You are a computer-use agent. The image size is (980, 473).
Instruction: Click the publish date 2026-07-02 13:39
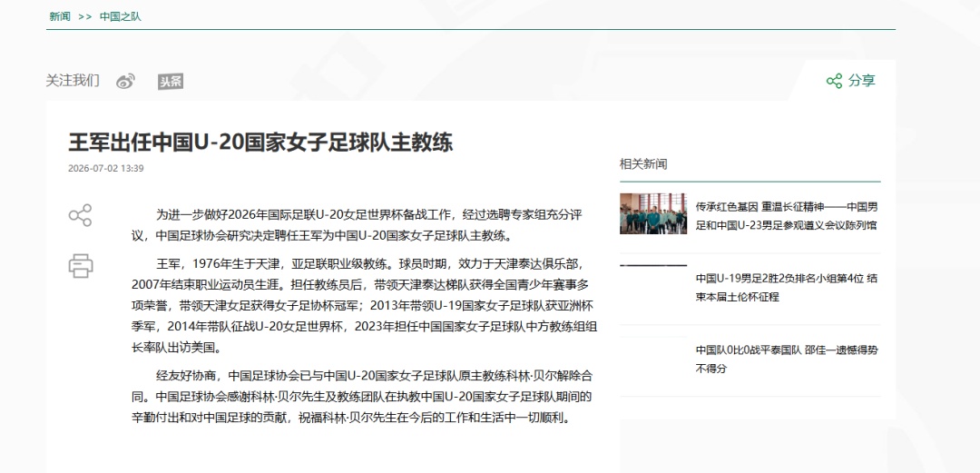106,168
